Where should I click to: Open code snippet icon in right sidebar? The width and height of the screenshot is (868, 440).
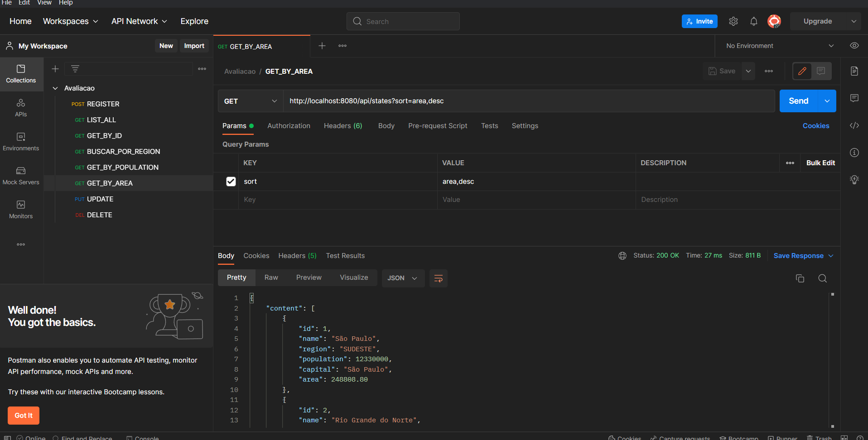[x=854, y=125]
